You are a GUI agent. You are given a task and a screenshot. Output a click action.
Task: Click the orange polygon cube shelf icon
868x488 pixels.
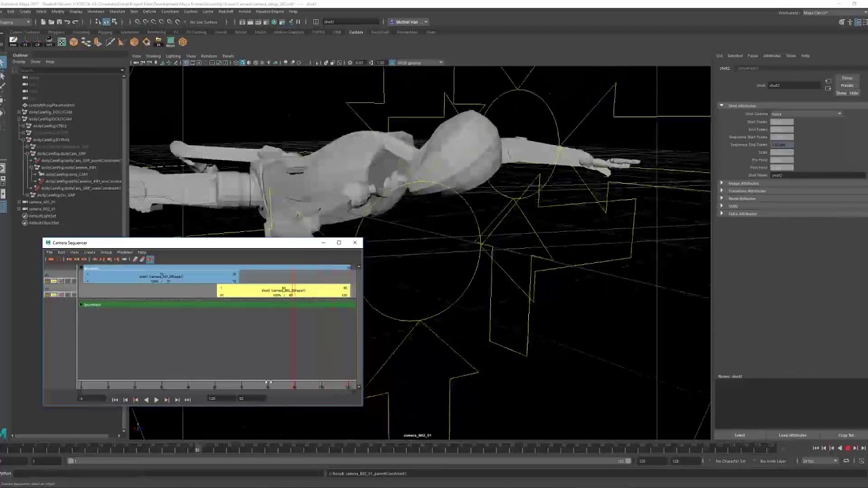click(x=74, y=41)
